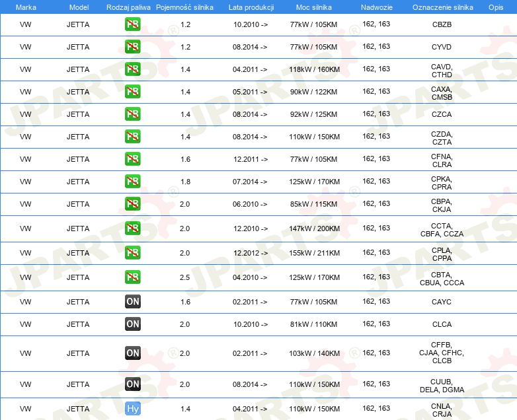Click power value 125kW / 170KM in 1.8 row
The height and width of the screenshot is (420, 517).
pyautogui.click(x=314, y=181)
